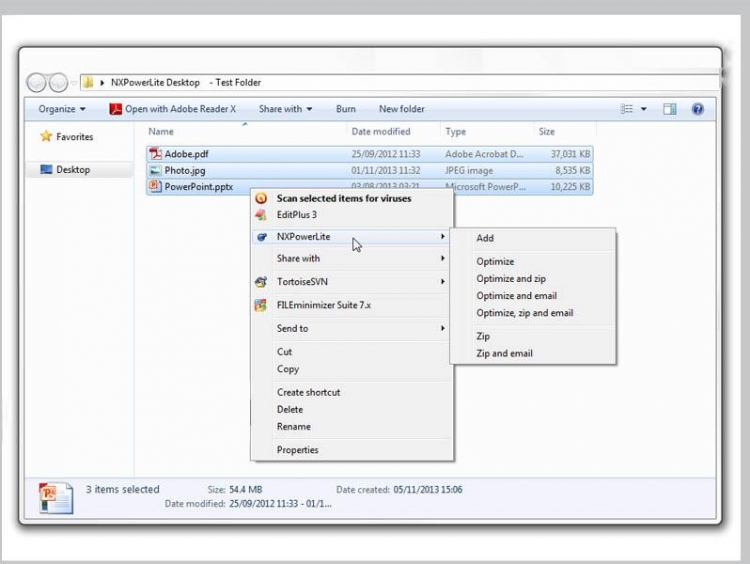Click NXPowerLite Desktop in address bar
Image resolution: width=750 pixels, height=564 pixels.
[x=155, y=82]
